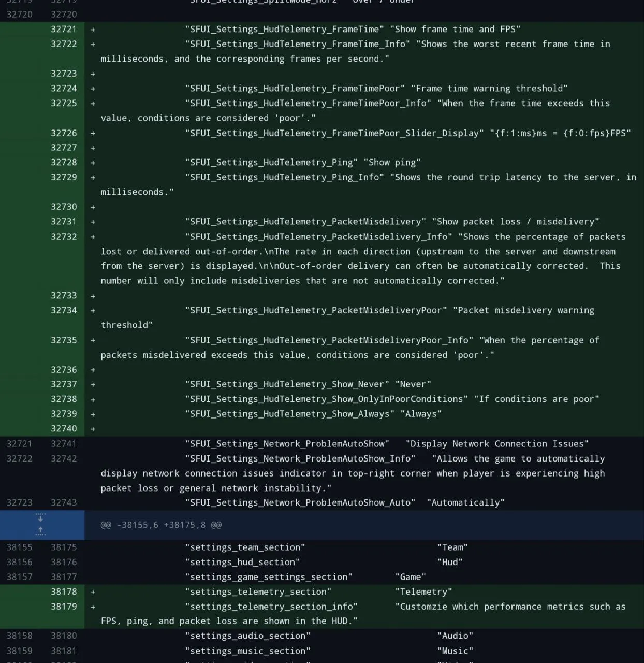
Task: Click new line number 38181 music section row
Action: (64, 651)
